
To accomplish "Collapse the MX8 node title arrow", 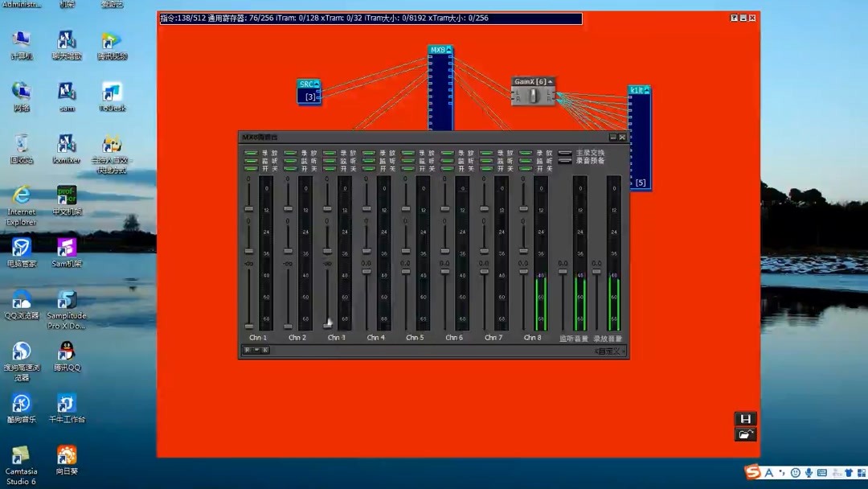I will pos(448,49).
